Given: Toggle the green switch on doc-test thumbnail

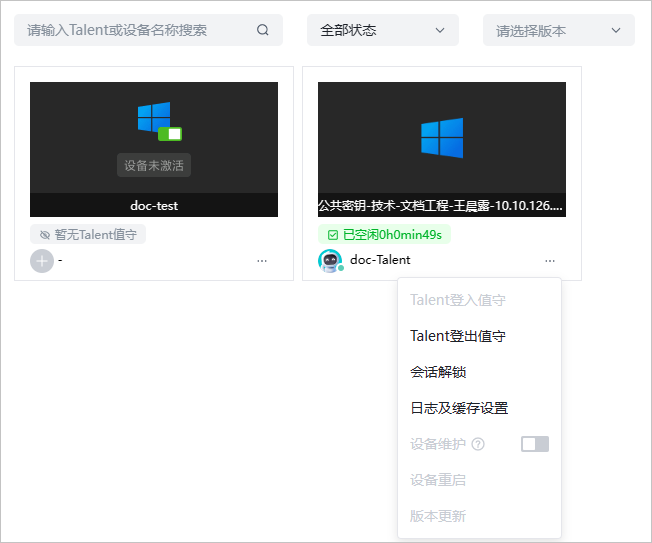Looking at the screenshot, I should [x=170, y=134].
